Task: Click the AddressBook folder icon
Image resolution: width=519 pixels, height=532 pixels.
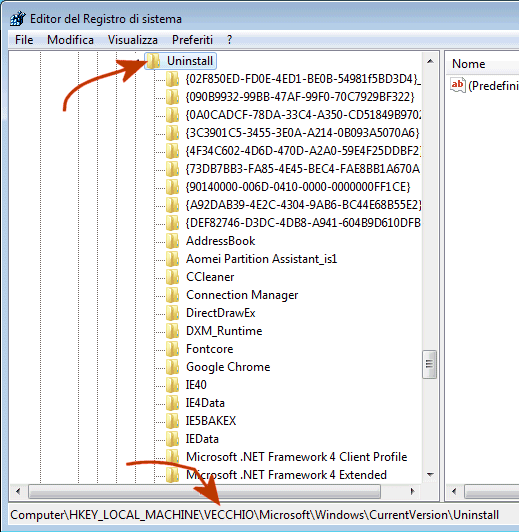Action: click(x=173, y=241)
